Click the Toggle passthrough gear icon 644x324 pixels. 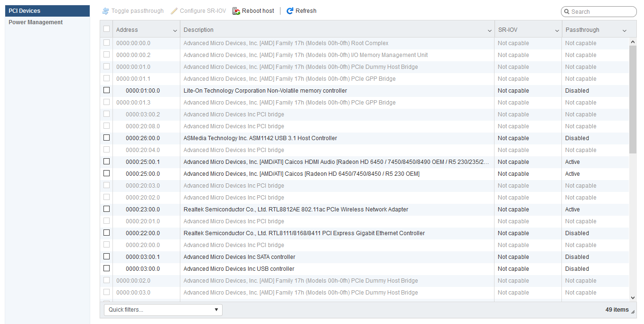pyautogui.click(x=106, y=11)
